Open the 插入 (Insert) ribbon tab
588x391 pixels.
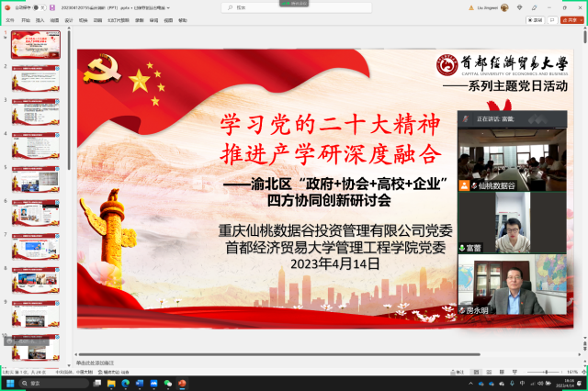[38, 18]
